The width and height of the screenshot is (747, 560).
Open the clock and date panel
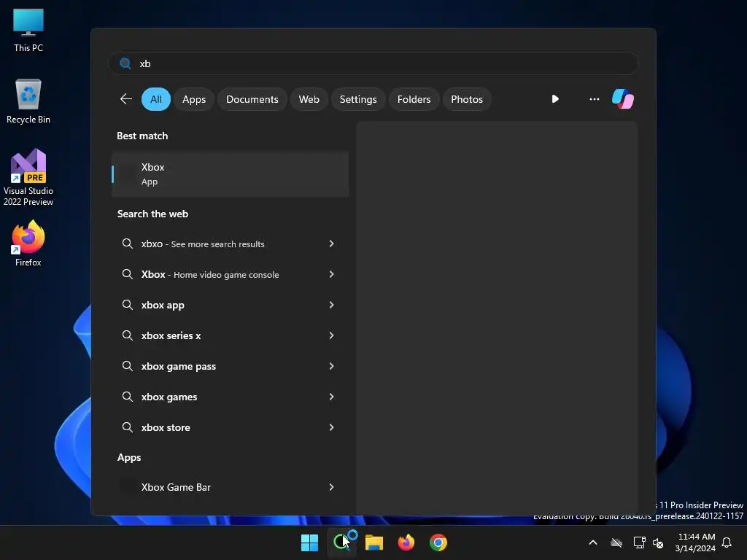pos(695,542)
